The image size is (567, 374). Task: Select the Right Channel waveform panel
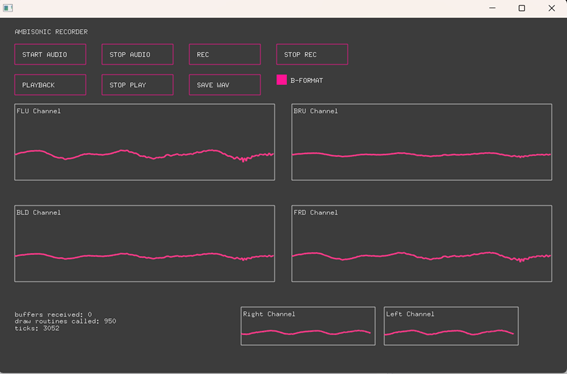click(x=308, y=326)
